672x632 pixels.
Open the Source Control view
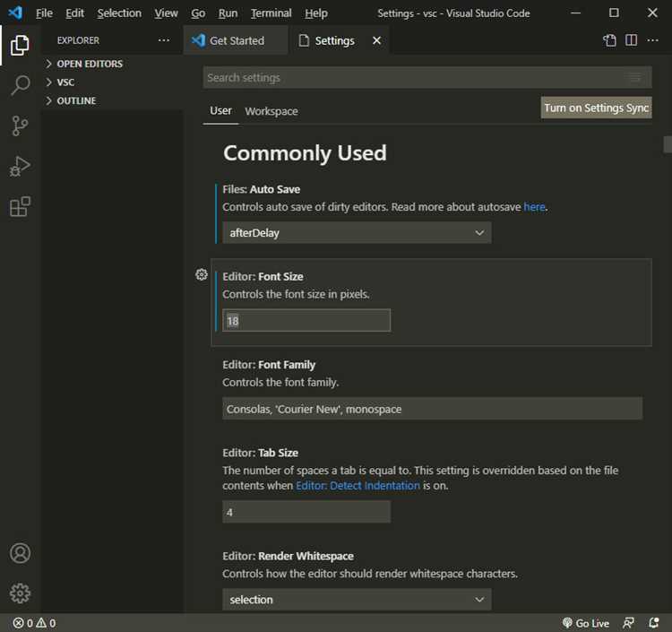tap(20, 126)
